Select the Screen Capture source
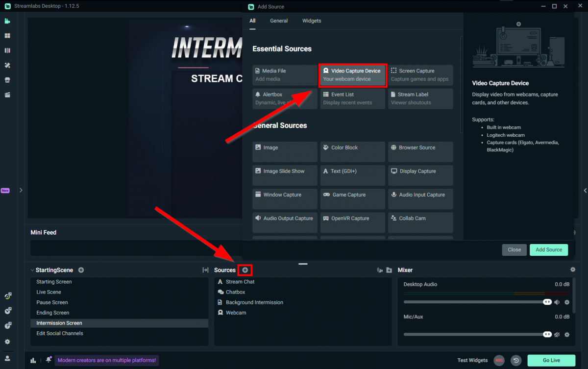Image resolution: width=588 pixels, height=369 pixels. (x=420, y=75)
